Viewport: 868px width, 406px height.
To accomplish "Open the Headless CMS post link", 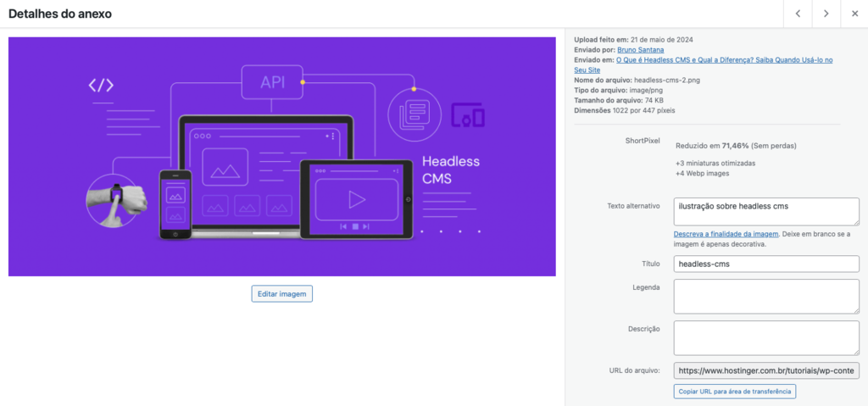I will tap(703, 64).
